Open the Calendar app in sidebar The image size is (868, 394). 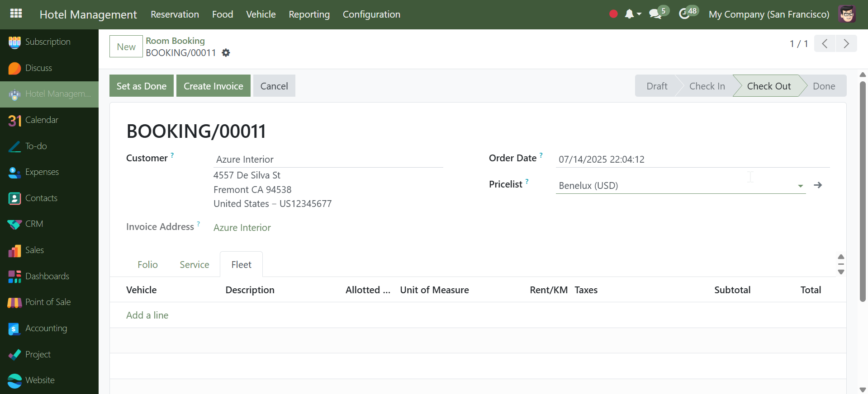tap(42, 120)
